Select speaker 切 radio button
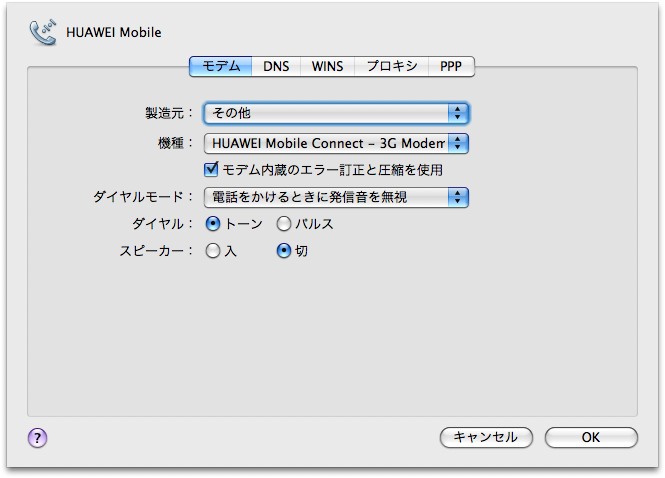The width and height of the screenshot is (665, 478). pyautogui.click(x=283, y=251)
